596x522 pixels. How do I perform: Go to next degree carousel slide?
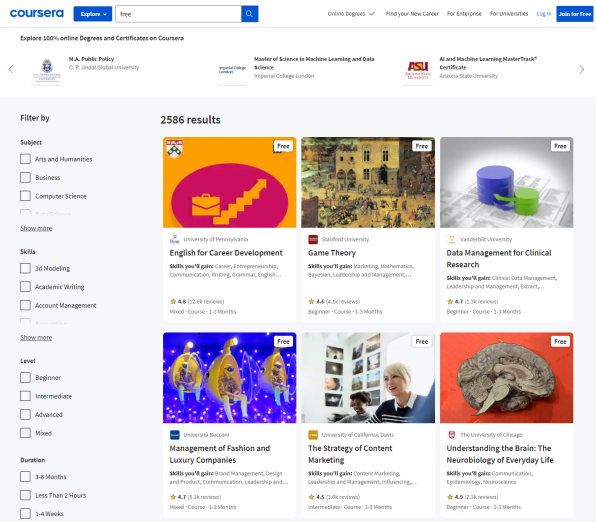point(582,69)
